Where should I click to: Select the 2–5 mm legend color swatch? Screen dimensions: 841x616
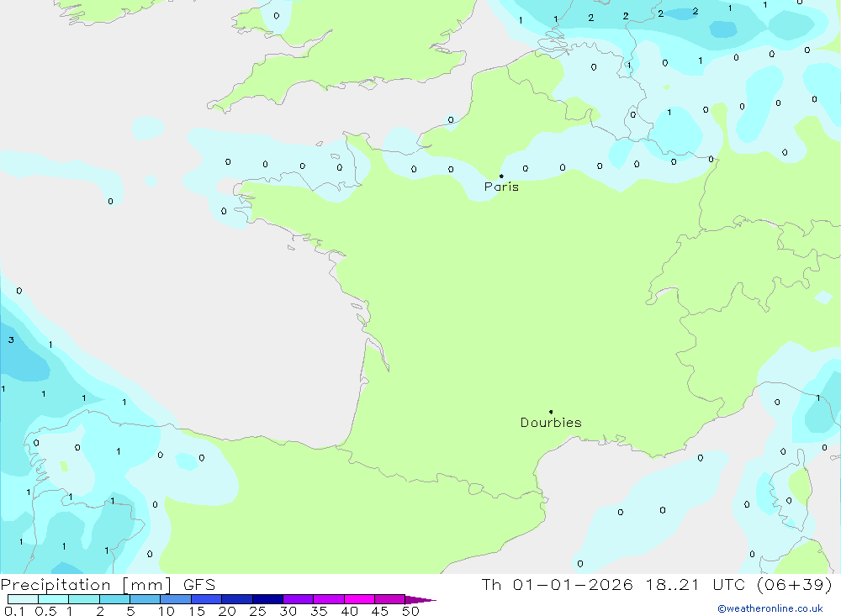point(114,599)
